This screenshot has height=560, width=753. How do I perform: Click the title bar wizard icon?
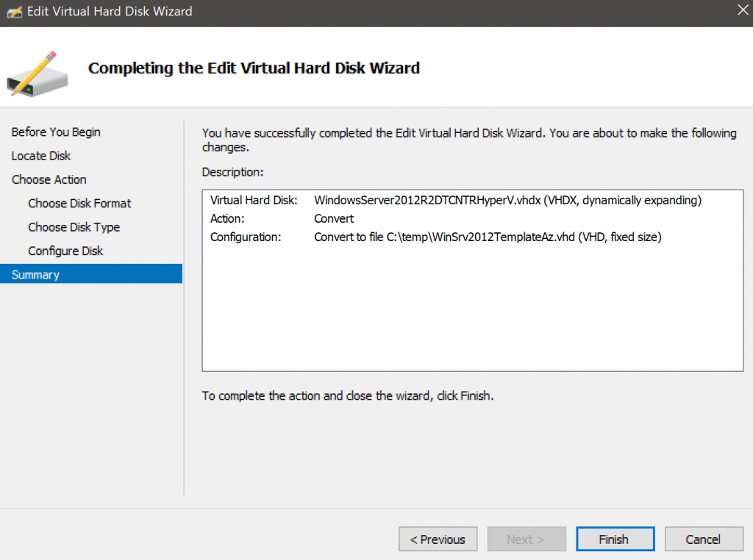click(14, 12)
